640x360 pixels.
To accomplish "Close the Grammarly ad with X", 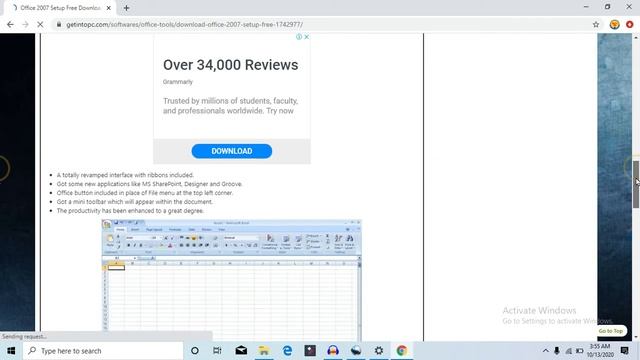I will point(307,37).
